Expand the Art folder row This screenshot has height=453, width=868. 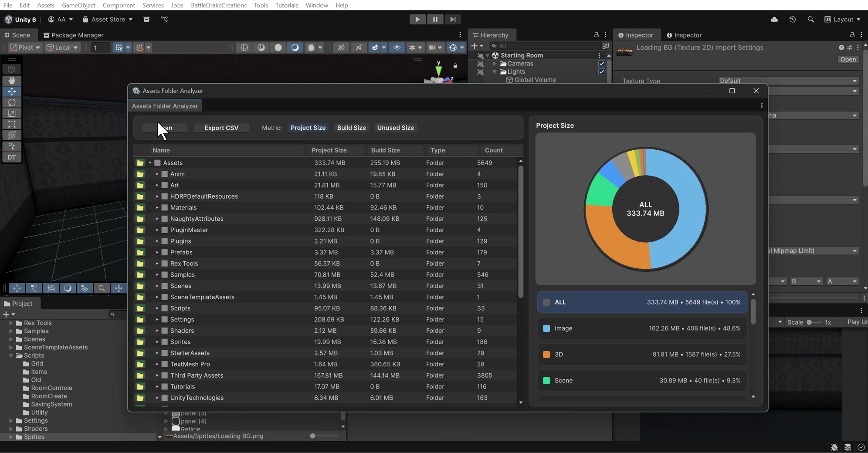click(157, 185)
